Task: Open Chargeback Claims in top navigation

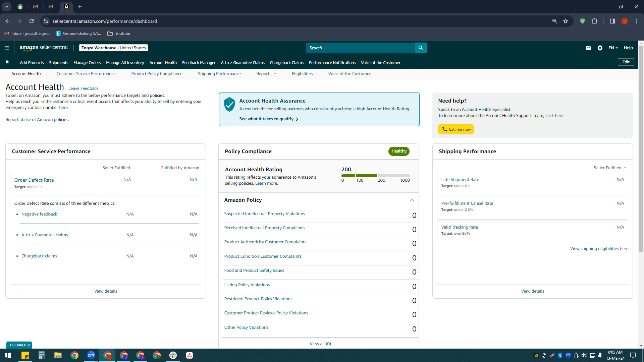Action: click(x=286, y=63)
